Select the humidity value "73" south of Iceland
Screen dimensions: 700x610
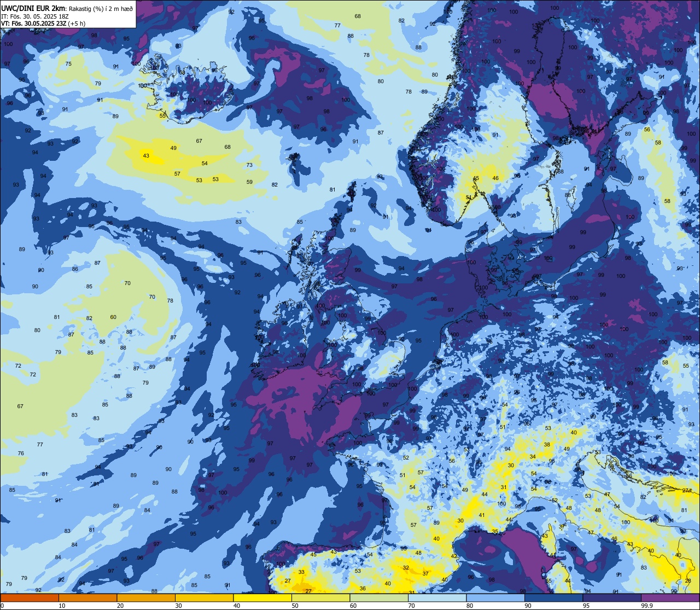pyautogui.click(x=249, y=165)
